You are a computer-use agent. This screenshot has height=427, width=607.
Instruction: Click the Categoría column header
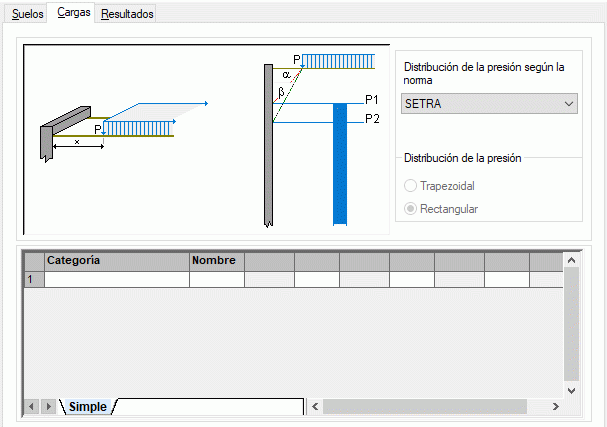(117, 261)
